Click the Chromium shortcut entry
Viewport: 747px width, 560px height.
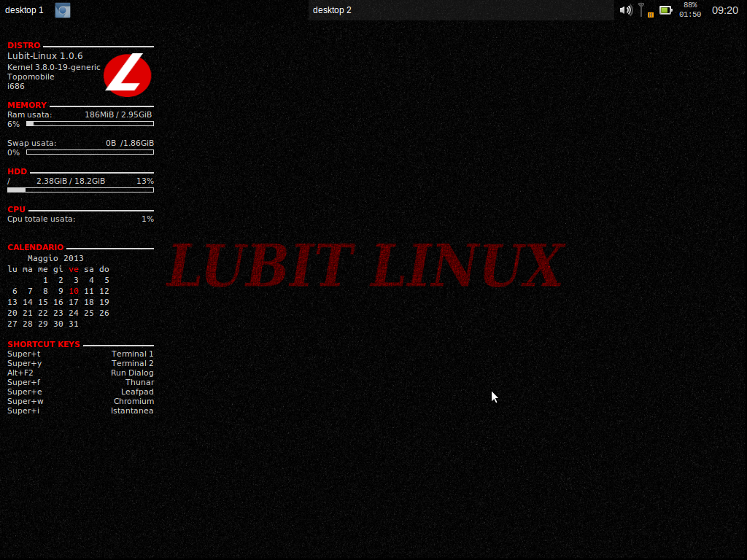pyautogui.click(x=133, y=401)
